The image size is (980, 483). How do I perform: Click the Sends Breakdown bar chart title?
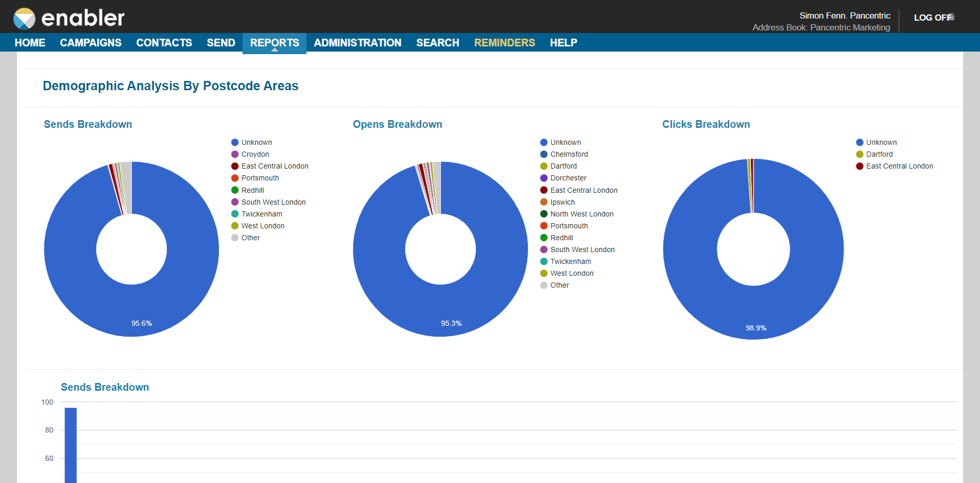tap(105, 387)
